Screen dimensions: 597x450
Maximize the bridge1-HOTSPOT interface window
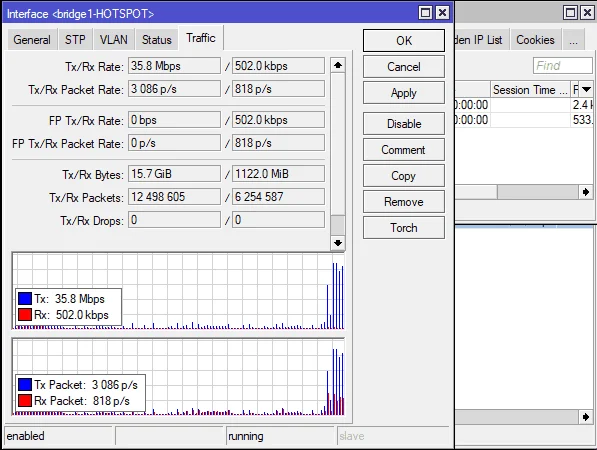(x=425, y=13)
